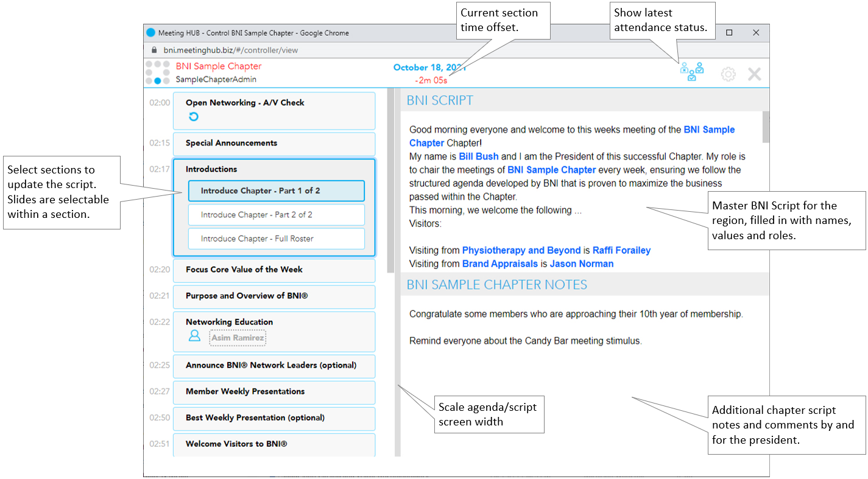Click the BNI Script panel scrollbar
Viewport: 868px width, 479px height.
[766, 128]
